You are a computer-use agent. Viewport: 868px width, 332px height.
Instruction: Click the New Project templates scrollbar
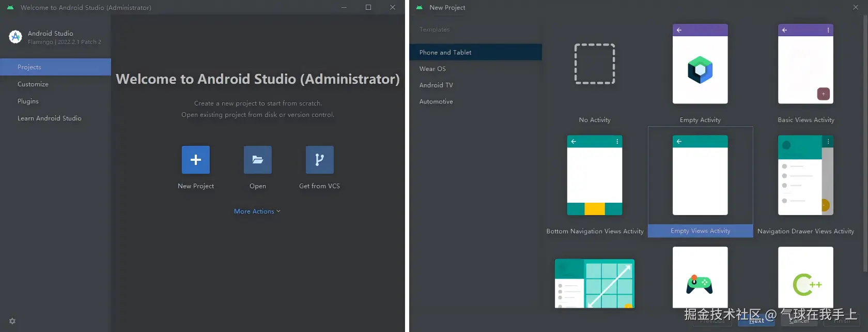(x=865, y=143)
